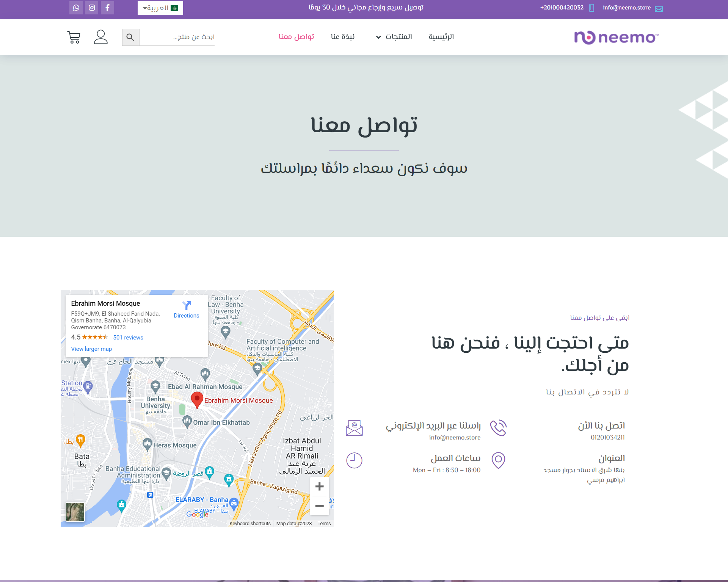Open نبذة عنا about menu item
This screenshot has width=728, height=582.
click(342, 37)
